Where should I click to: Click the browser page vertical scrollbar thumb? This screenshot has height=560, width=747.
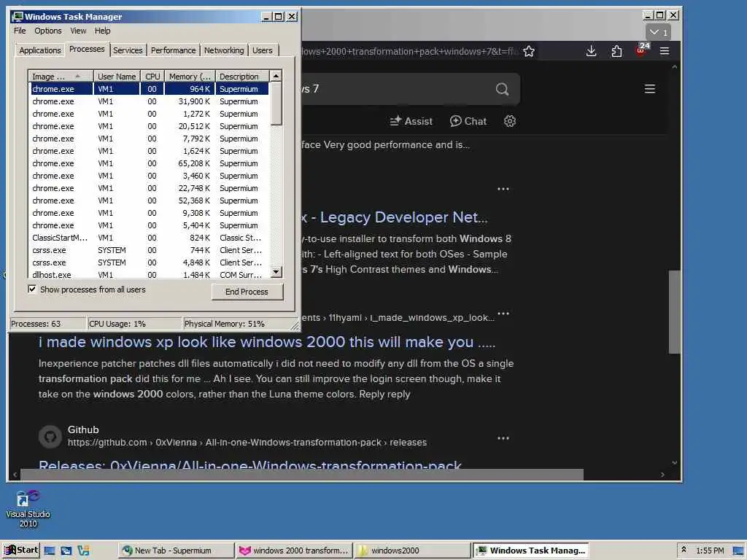674,312
